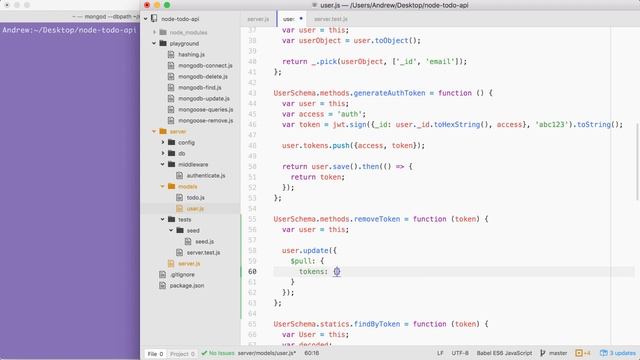Expand the config folder arrow

[163, 142]
